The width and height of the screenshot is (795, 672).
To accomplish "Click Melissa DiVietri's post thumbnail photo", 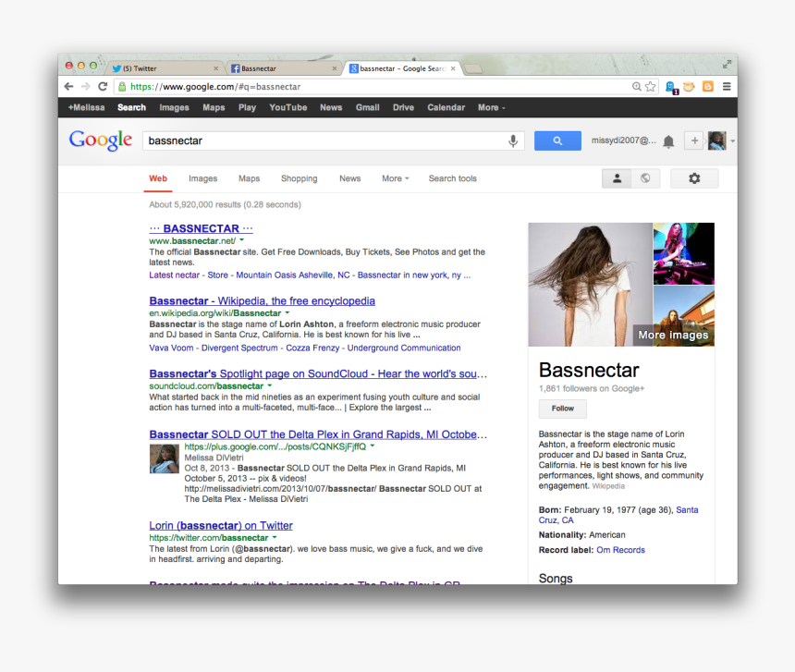I will [x=165, y=458].
